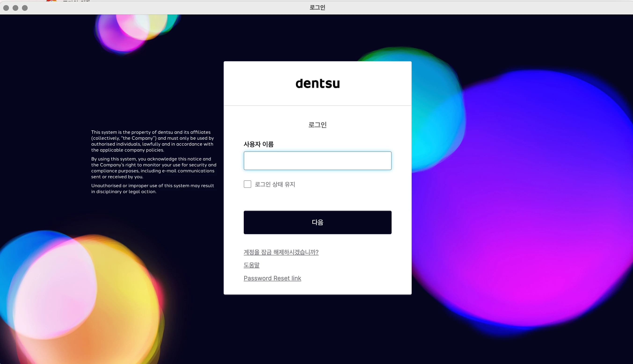The height and width of the screenshot is (364, 633).
Task: Open the 도움말 help link
Action: [251, 265]
